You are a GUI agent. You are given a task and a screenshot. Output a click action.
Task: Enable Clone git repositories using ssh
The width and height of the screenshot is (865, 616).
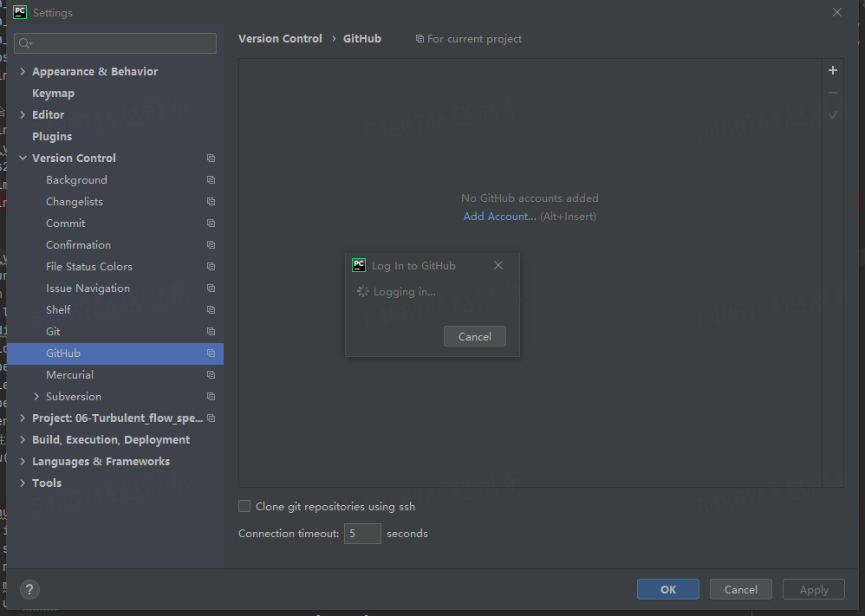(x=244, y=506)
